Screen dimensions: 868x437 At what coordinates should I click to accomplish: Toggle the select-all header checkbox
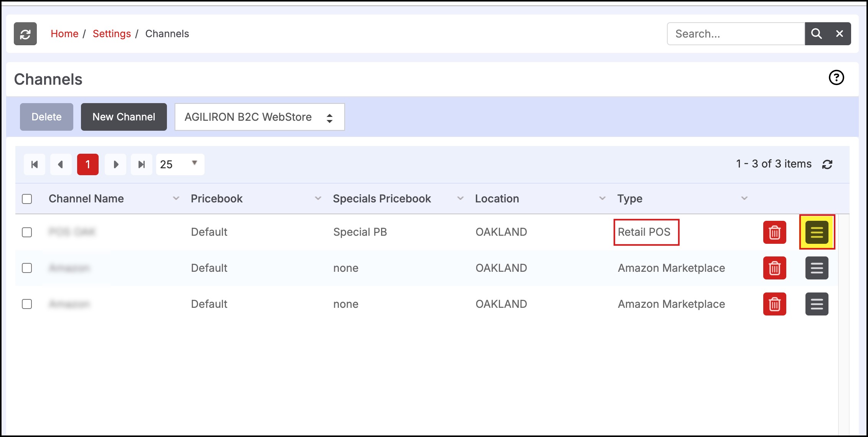point(27,199)
